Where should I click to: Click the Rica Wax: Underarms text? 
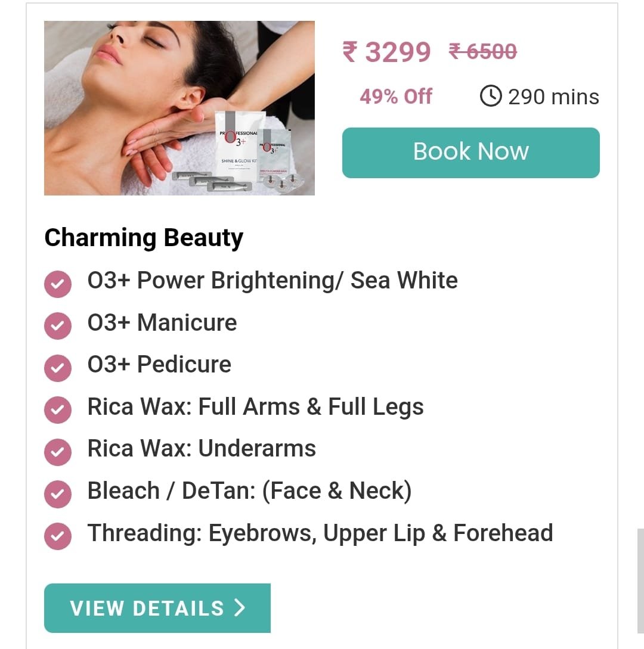pyautogui.click(x=202, y=448)
